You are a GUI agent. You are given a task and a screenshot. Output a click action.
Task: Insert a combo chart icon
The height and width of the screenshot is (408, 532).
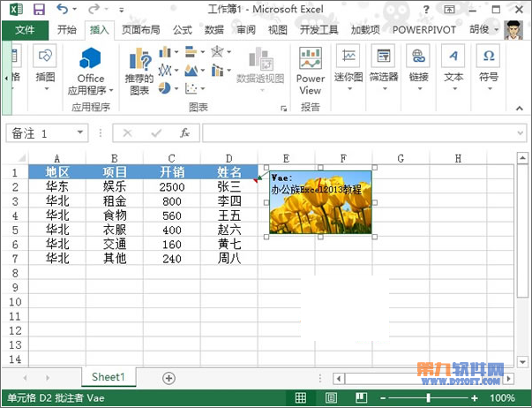(x=218, y=71)
